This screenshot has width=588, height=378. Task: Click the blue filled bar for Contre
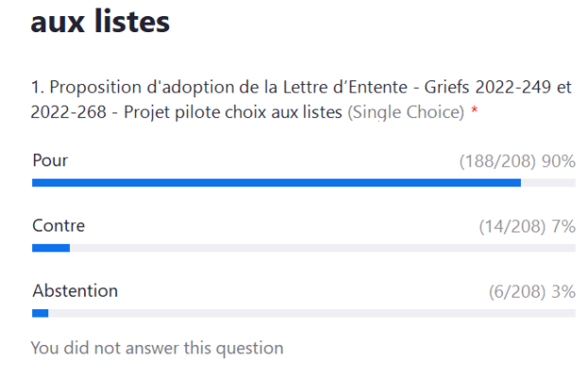pos(51,248)
